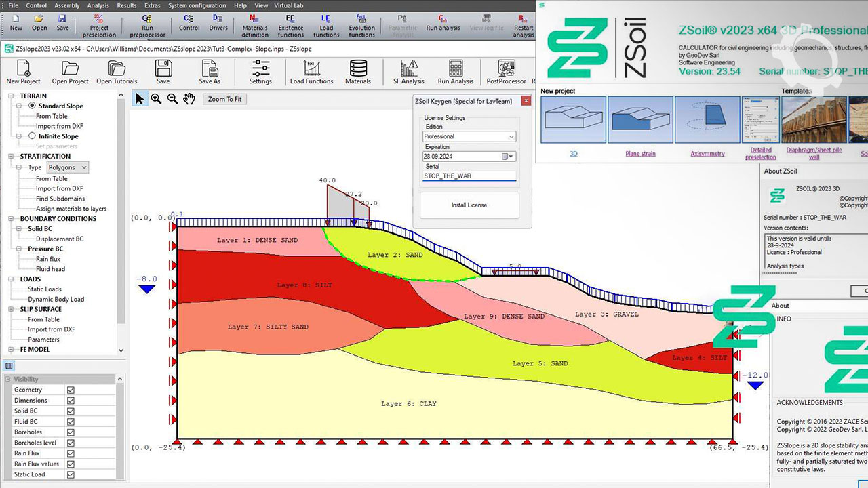Image resolution: width=868 pixels, height=488 pixels.
Task: Select the Infinite Slope radio button
Action: (32, 136)
